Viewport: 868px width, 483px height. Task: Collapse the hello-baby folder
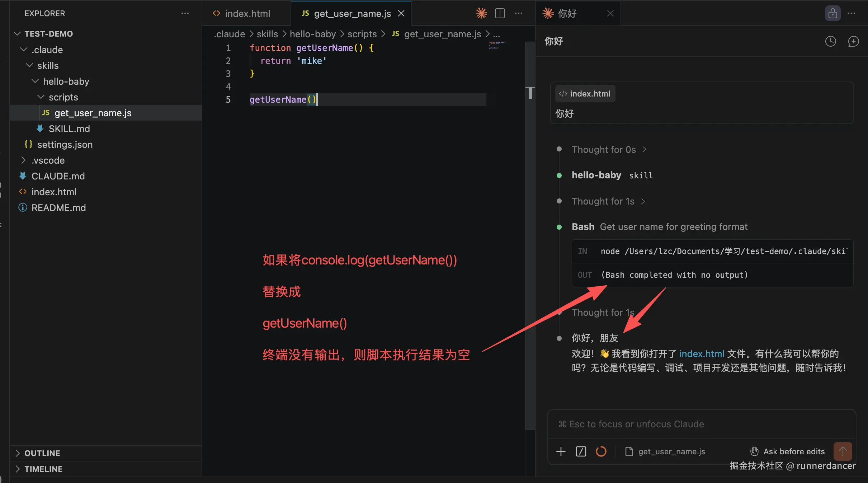66,81
